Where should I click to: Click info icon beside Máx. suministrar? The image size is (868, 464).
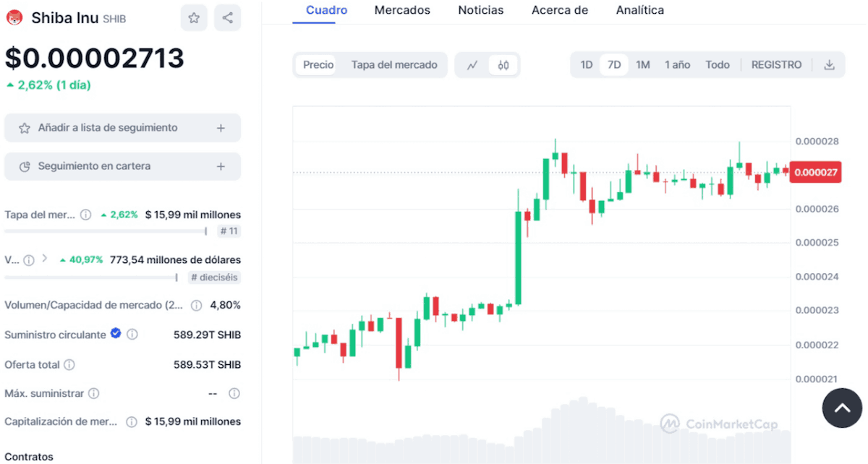pos(94,394)
